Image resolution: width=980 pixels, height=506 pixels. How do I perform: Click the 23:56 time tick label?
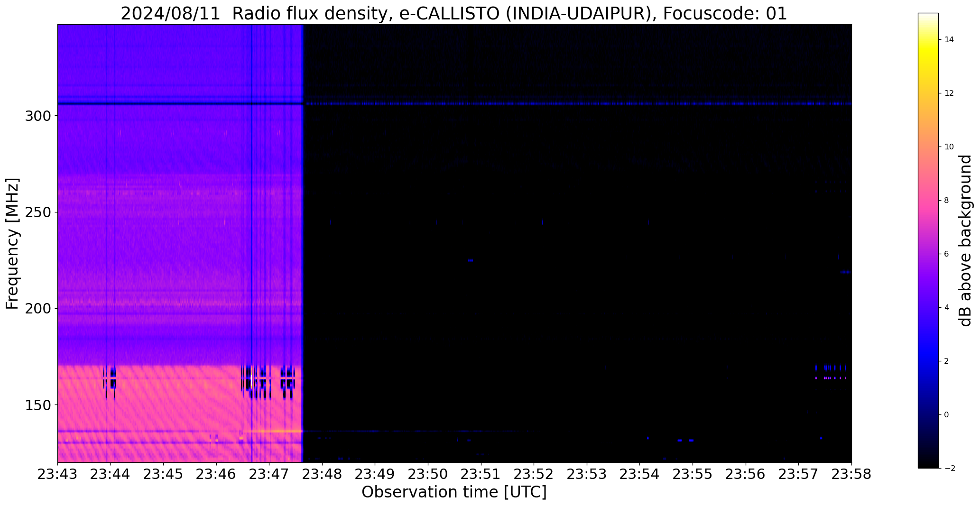[x=746, y=474]
